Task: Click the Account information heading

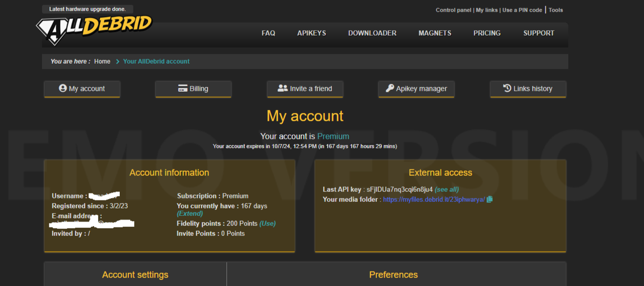Action: [x=170, y=172]
